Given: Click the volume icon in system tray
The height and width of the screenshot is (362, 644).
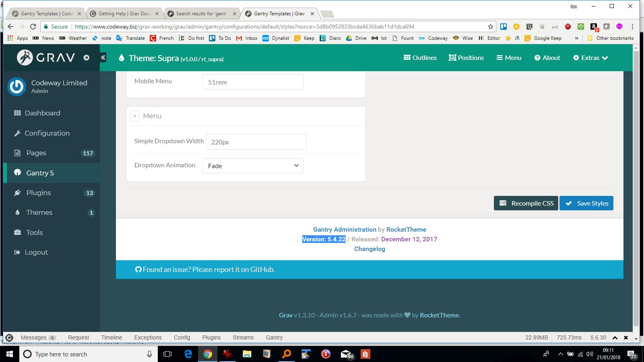Looking at the screenshot, I should click(590, 354).
